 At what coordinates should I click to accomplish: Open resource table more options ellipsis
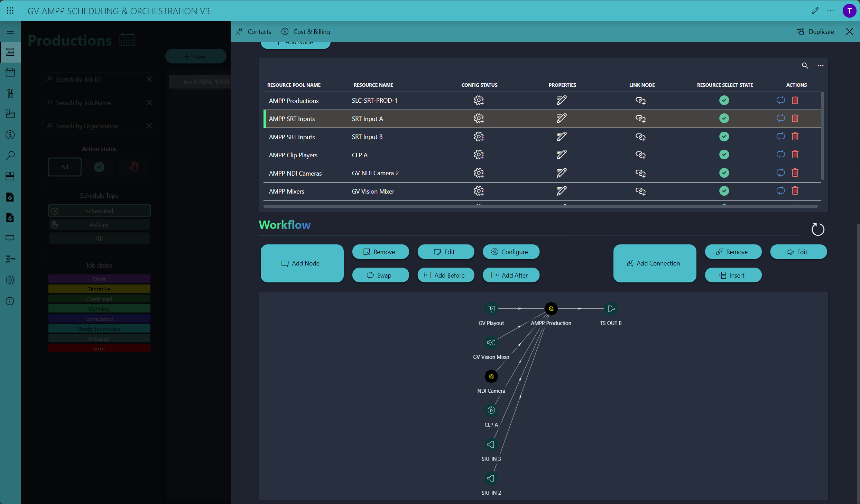point(821,66)
